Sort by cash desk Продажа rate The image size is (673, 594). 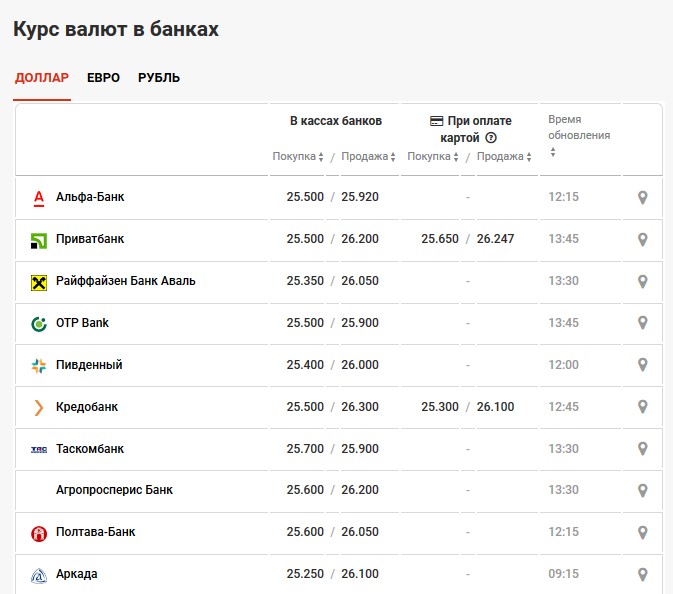pos(368,157)
